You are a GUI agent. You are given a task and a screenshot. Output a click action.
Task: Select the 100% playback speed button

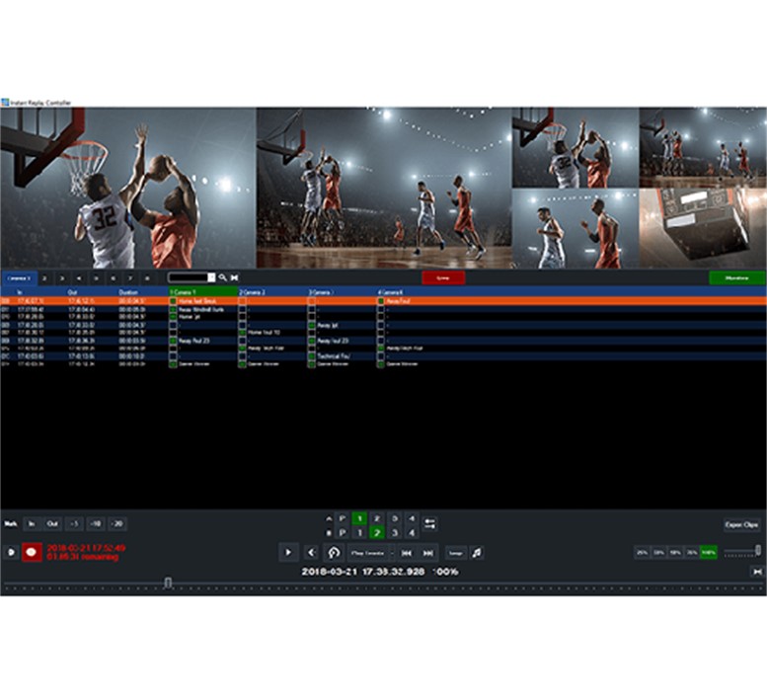708,553
